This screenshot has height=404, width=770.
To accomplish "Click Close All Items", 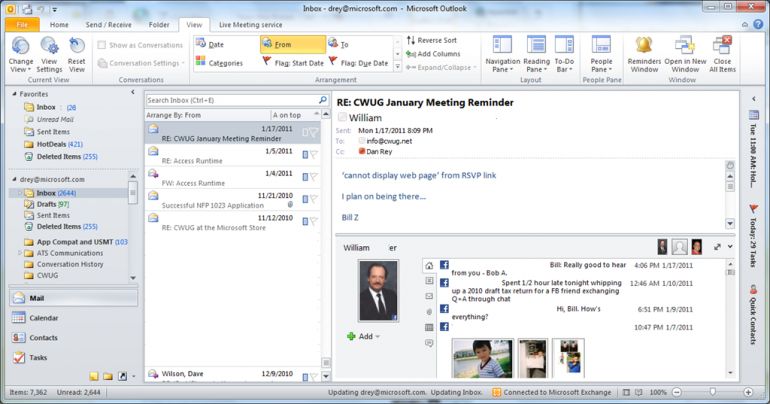I will tap(722, 54).
